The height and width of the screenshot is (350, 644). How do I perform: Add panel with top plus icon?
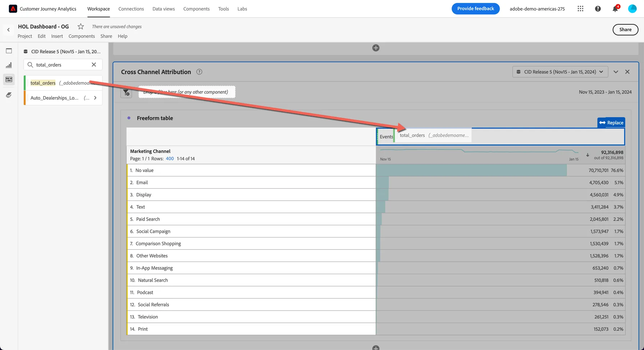pyautogui.click(x=376, y=48)
